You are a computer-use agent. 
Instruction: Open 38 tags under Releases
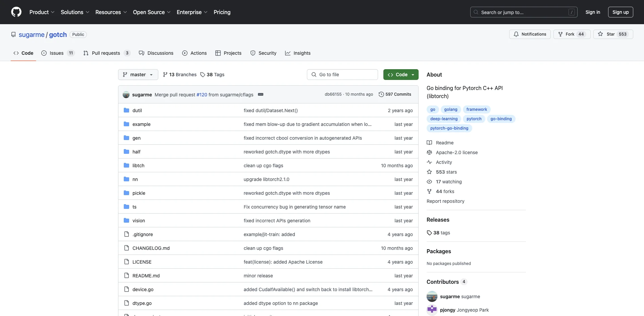coord(439,233)
